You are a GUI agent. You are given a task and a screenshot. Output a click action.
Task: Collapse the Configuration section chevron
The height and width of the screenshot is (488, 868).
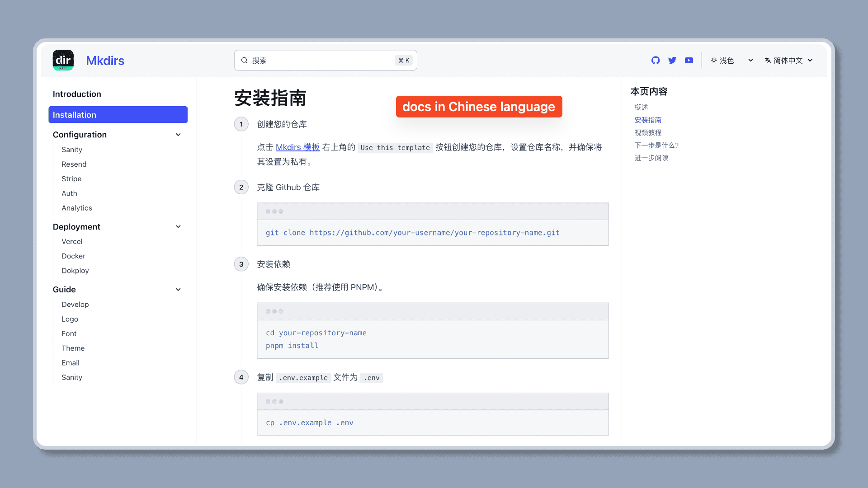tap(178, 135)
